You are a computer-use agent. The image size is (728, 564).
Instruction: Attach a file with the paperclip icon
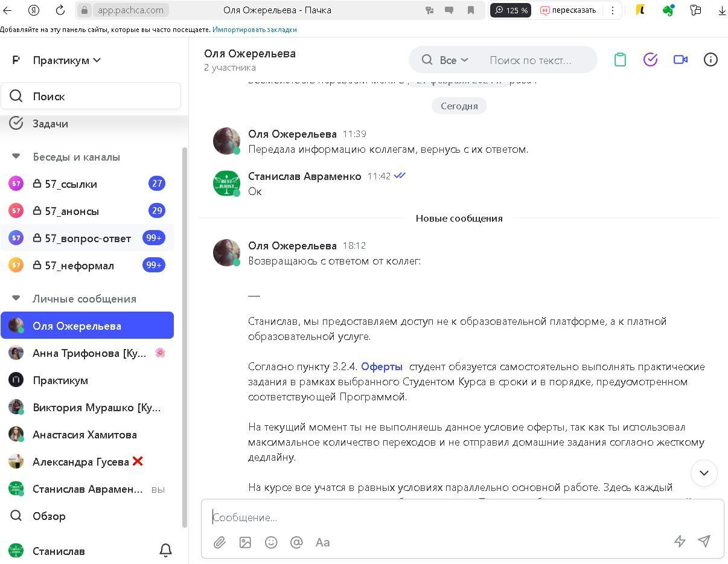point(220,542)
